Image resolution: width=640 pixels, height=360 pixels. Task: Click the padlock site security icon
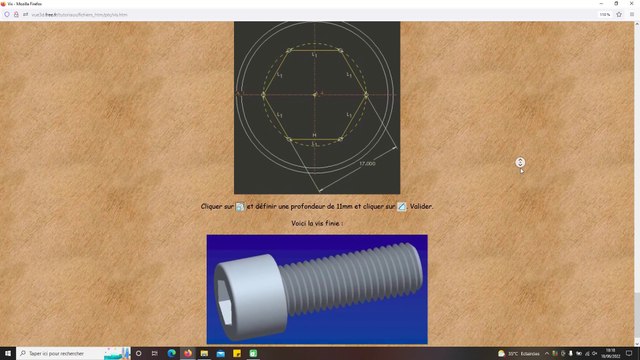pyautogui.click(x=16, y=14)
